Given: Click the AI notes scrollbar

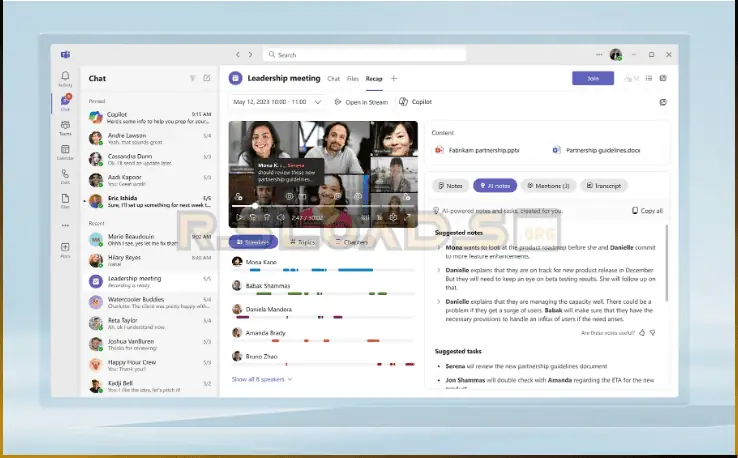Looking at the screenshot, I should 666,264.
